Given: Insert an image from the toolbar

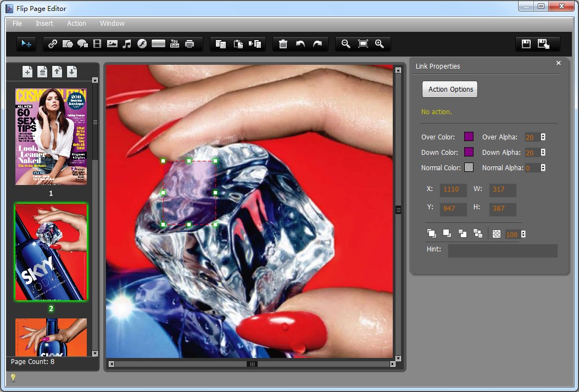Looking at the screenshot, I should pos(112,44).
